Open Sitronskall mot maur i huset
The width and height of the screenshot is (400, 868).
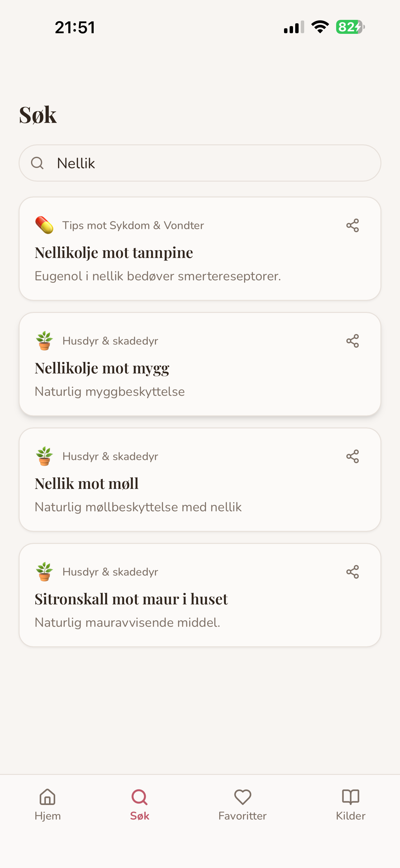(x=200, y=595)
